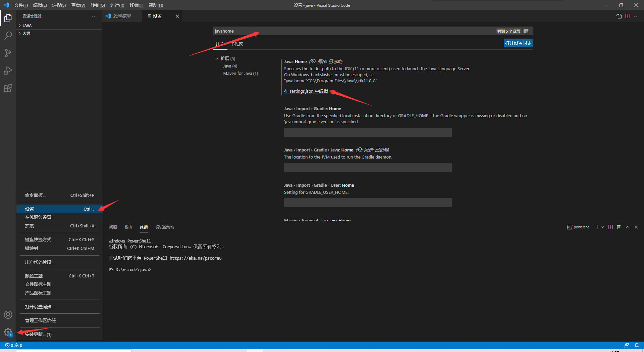Viewport: 644px width, 352px height.
Task: Open the Search view in activity bar
Action: point(8,35)
